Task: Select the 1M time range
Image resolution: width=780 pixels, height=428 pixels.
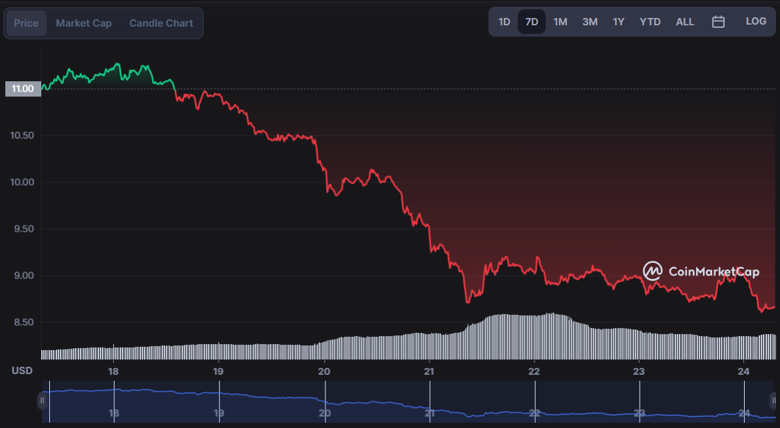Action: (560, 22)
